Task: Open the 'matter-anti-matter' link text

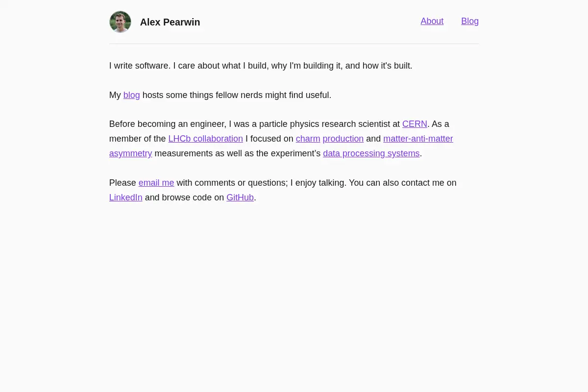Action: (x=418, y=139)
